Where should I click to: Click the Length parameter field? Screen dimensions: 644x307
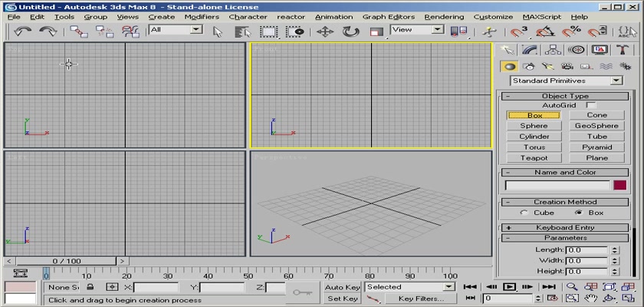click(x=586, y=250)
